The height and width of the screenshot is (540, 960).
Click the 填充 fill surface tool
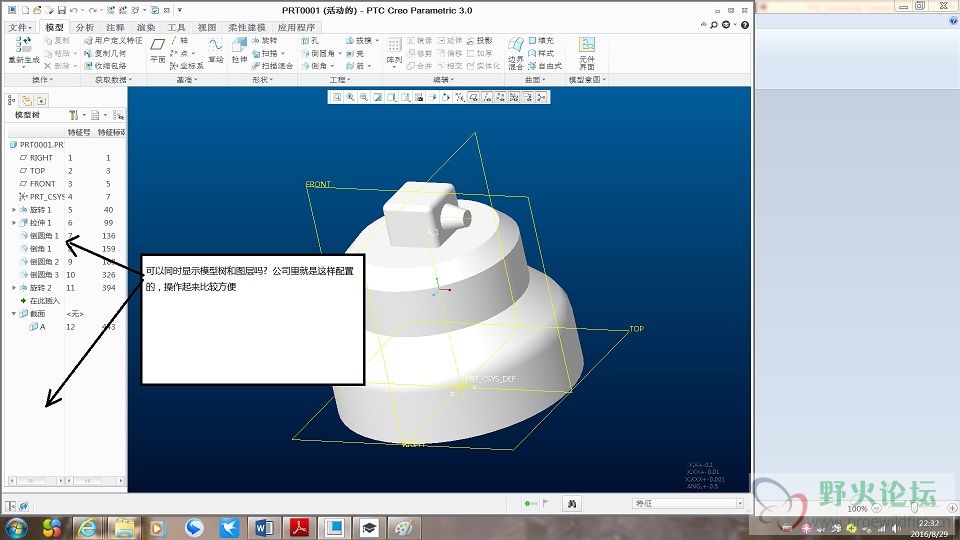tap(541, 40)
